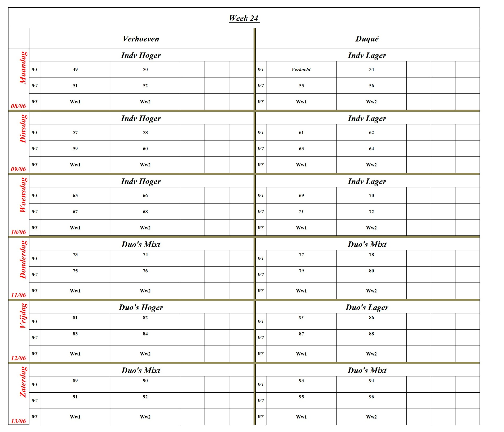The height and width of the screenshot is (432, 504).
Task: Click the cell with number 68
Action: pyautogui.click(x=145, y=212)
